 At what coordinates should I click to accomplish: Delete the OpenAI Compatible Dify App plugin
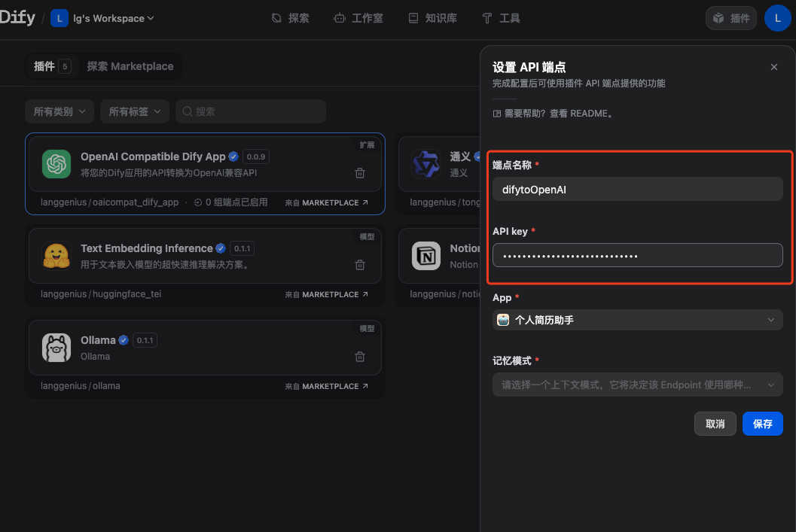coord(360,173)
